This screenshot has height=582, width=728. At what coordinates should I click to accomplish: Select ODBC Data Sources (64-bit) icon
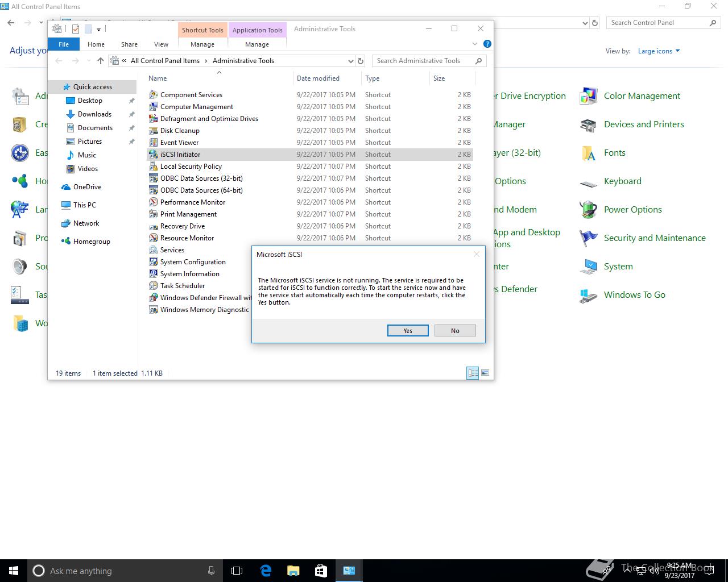[x=153, y=190]
